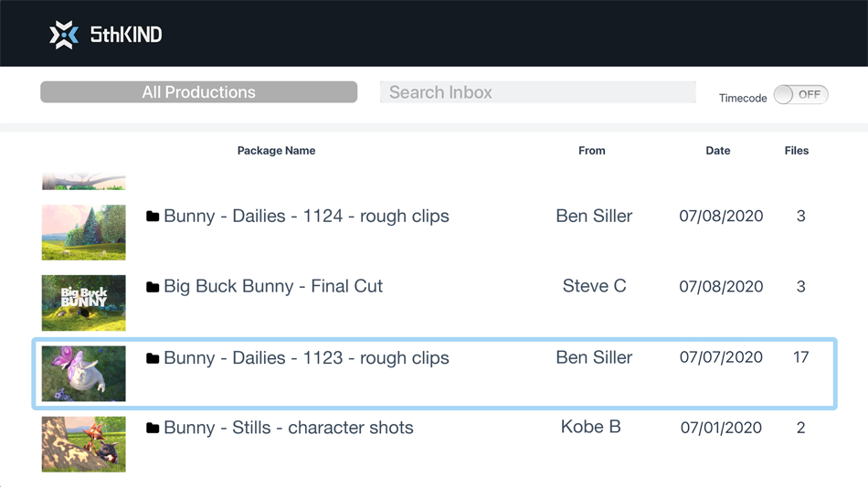
Task: Open Bunny Dailies 1124 forest thumbnail
Action: coord(84,232)
